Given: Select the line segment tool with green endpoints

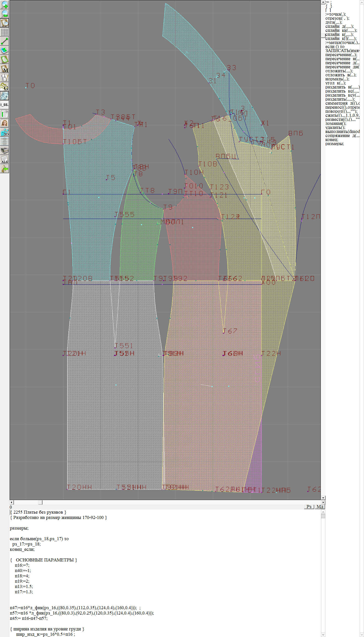Looking at the screenshot, I should click(5, 41).
